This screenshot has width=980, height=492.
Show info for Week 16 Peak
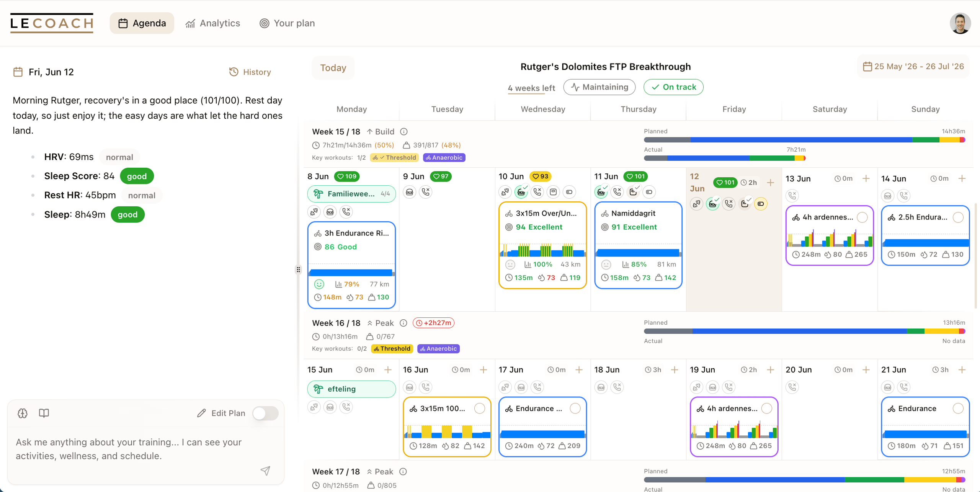coord(403,323)
